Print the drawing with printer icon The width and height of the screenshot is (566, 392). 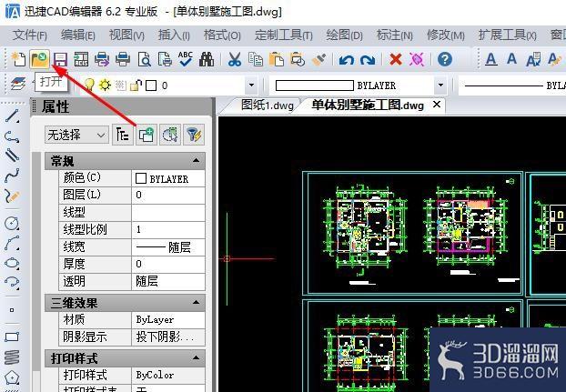coord(123,59)
